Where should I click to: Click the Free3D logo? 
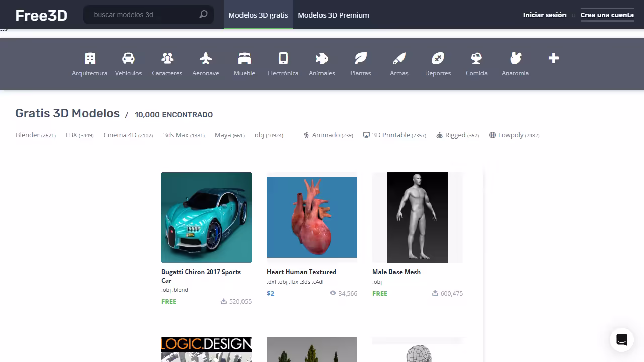(x=41, y=15)
